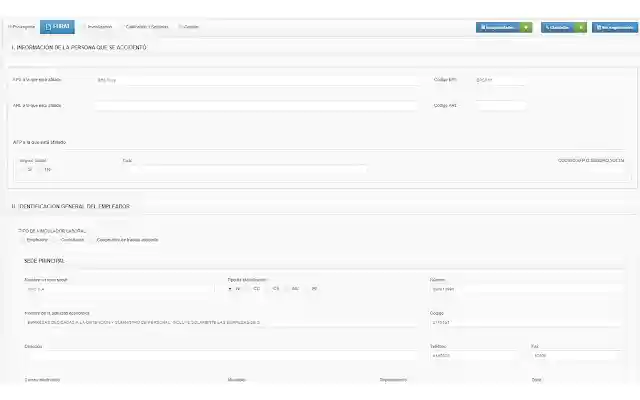Open the tab left of FURAT
Image resolution: width=640 pixels, height=400 pixels.
point(22,27)
